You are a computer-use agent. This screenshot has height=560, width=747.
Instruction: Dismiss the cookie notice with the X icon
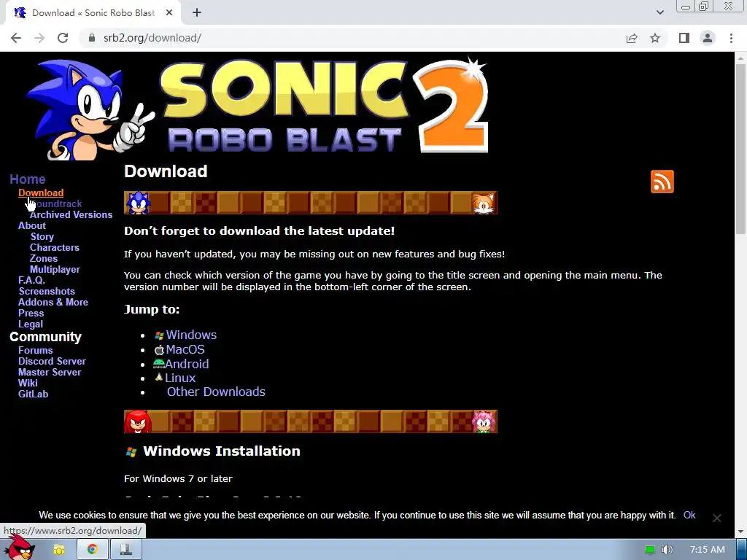[716, 518]
